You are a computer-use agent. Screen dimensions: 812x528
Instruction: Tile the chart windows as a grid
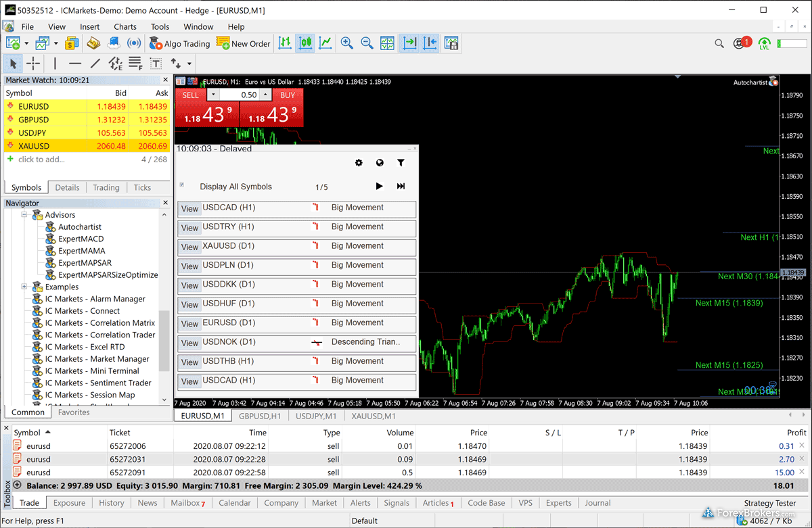click(388, 43)
